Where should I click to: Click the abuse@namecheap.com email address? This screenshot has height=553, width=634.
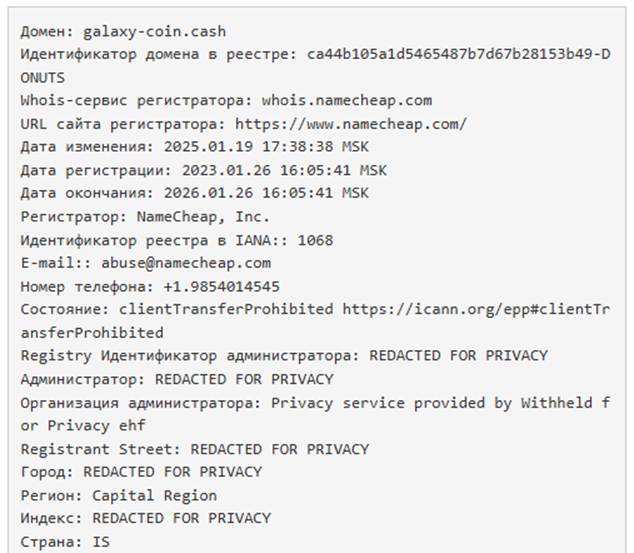click(x=186, y=263)
